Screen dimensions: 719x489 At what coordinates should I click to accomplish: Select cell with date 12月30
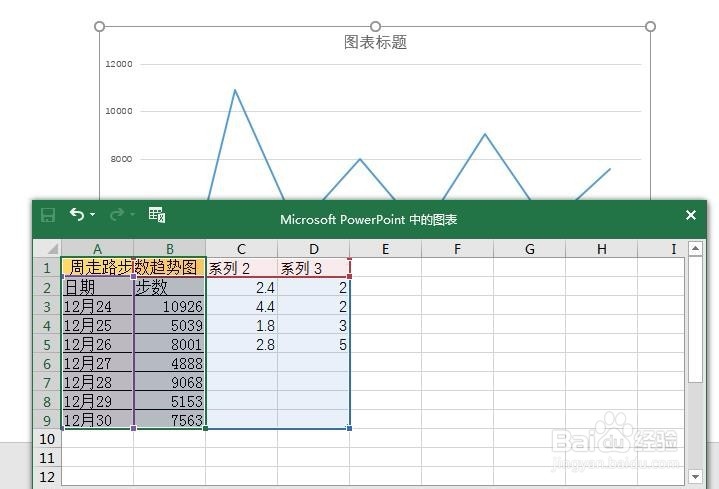[x=97, y=420]
